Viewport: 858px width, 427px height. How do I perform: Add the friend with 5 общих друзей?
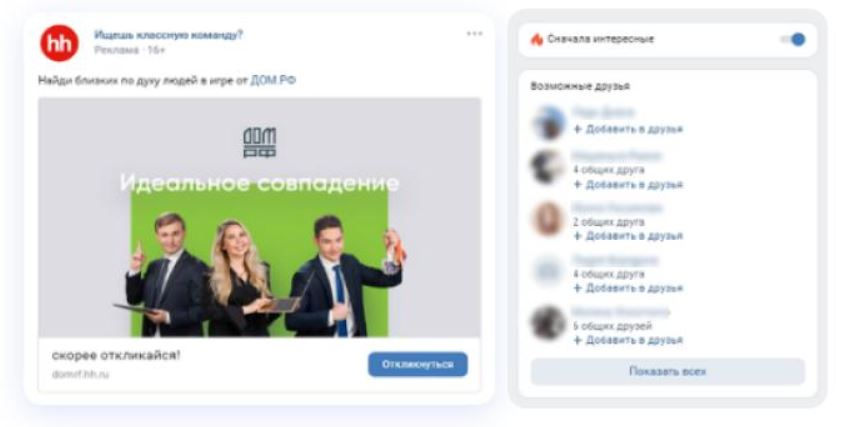[x=628, y=340]
